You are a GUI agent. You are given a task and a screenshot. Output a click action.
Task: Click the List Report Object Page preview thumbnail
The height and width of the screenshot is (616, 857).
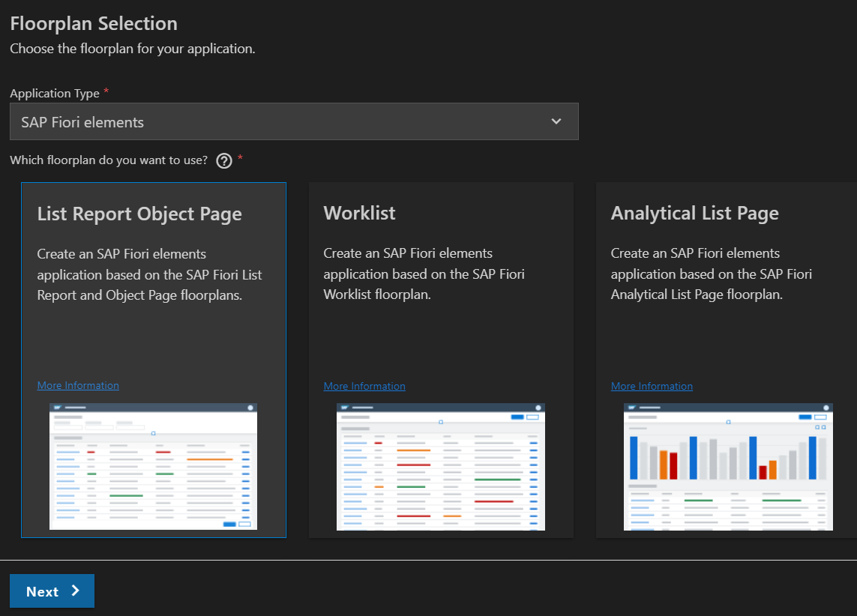[153, 466]
